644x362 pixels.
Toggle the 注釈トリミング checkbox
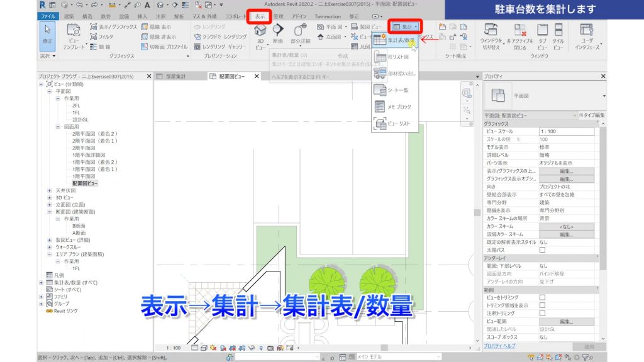click(x=543, y=312)
